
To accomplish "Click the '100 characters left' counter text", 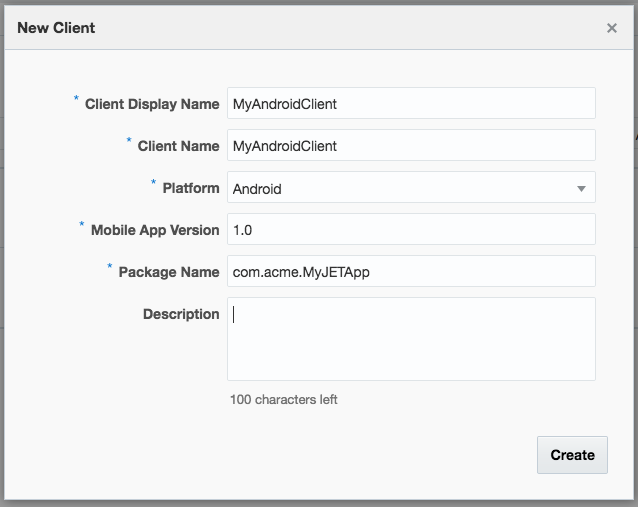I will [x=284, y=399].
